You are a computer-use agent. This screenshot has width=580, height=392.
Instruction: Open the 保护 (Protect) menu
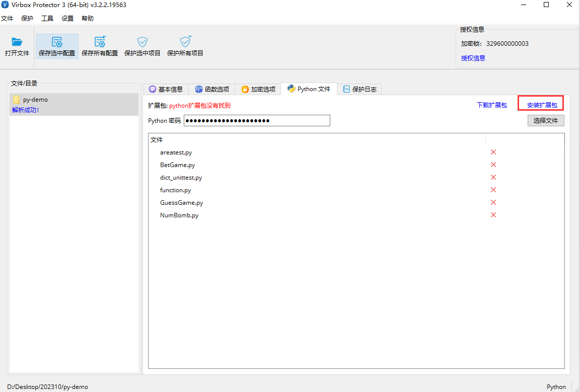(x=27, y=19)
